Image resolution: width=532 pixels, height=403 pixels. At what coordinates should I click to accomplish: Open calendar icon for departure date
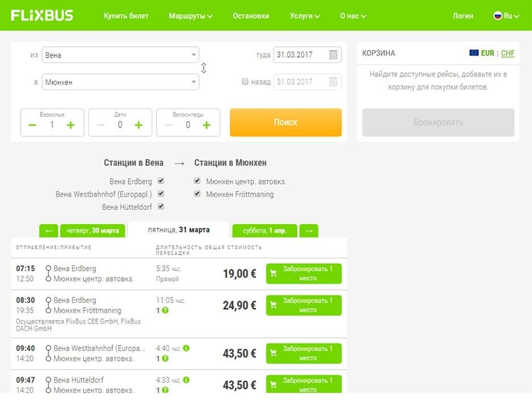tap(333, 54)
